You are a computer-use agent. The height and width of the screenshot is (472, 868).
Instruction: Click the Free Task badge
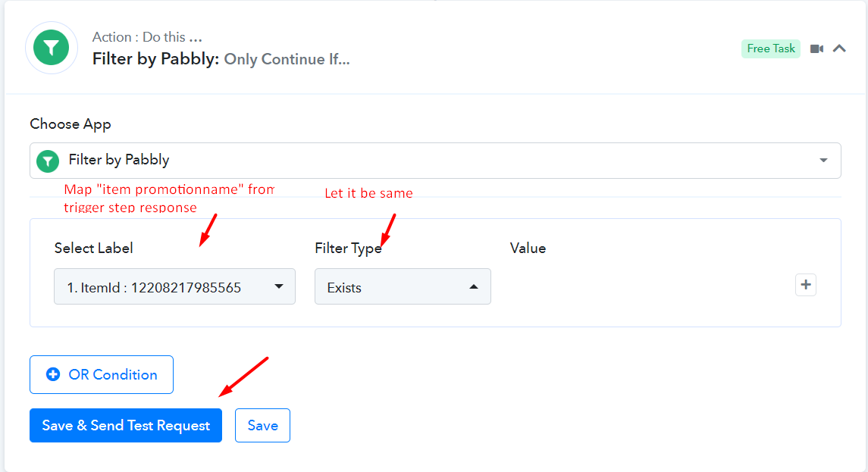point(770,48)
